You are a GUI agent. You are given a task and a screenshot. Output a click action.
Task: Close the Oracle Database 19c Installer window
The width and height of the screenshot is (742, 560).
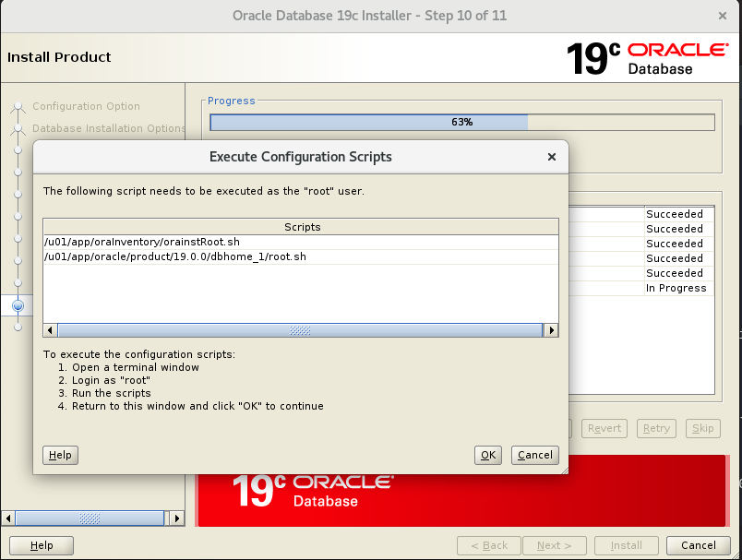(722, 16)
